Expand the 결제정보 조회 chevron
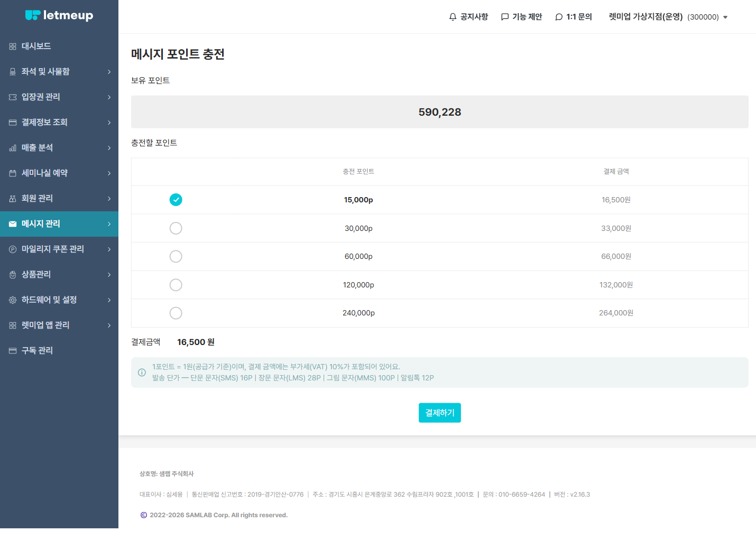Viewport: 756px width, 541px height. coord(109,123)
